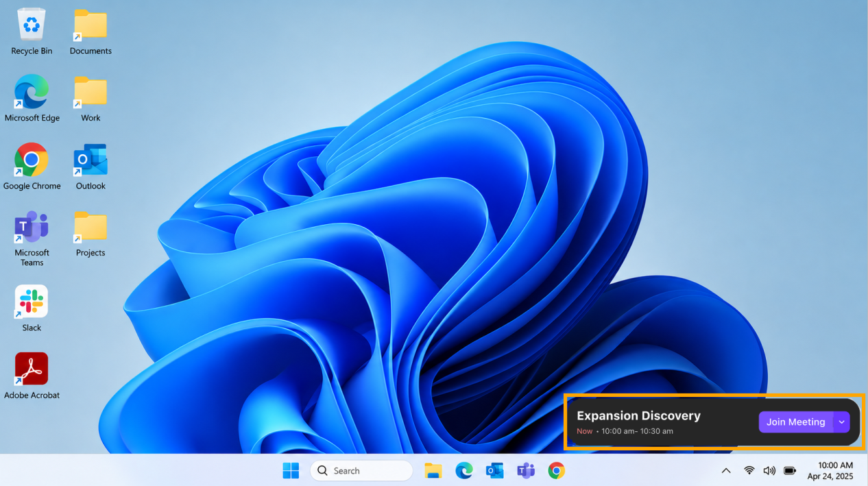Viewport: 868px width, 486px height.
Task: Select the Outlook desktop shortcut
Action: pyautogui.click(x=91, y=167)
